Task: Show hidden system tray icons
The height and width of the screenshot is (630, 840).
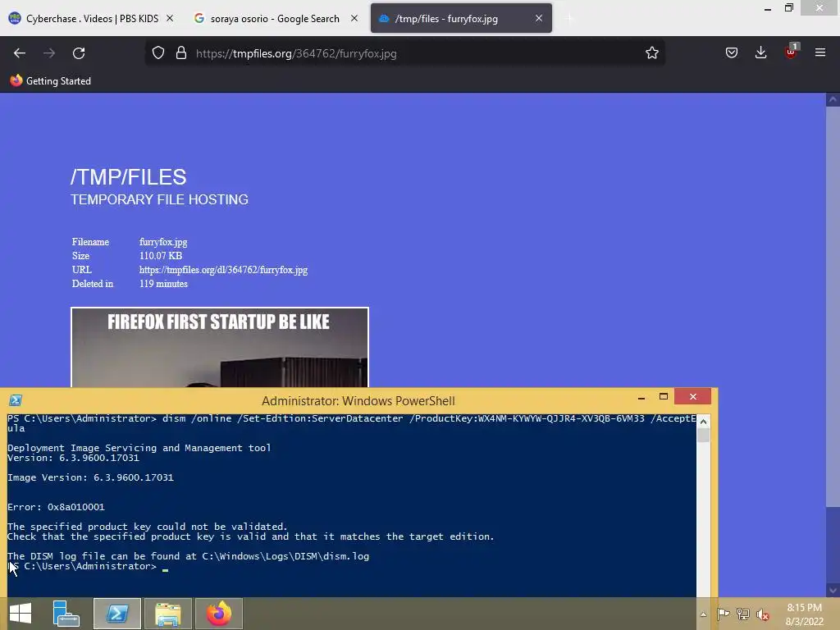Action: coord(703,614)
